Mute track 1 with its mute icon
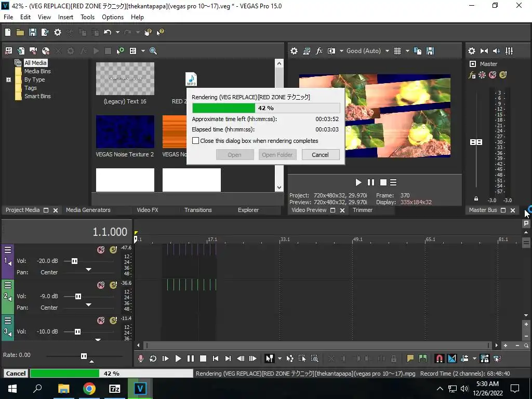 pos(101,250)
